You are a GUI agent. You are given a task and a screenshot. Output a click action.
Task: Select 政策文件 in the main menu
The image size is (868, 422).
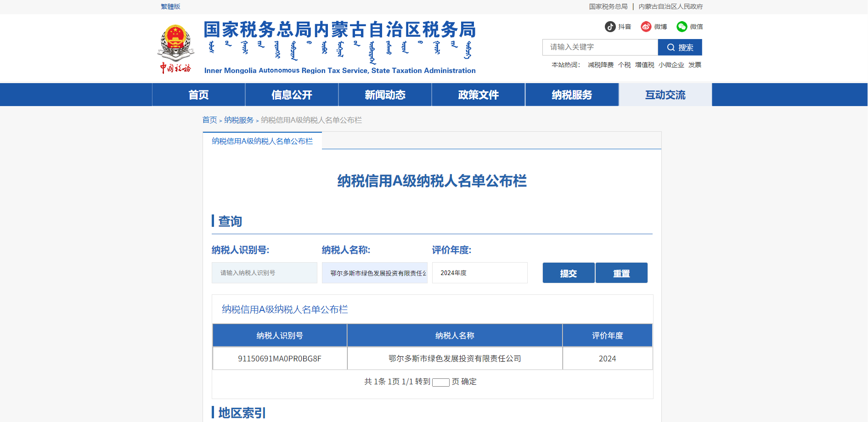(478, 95)
